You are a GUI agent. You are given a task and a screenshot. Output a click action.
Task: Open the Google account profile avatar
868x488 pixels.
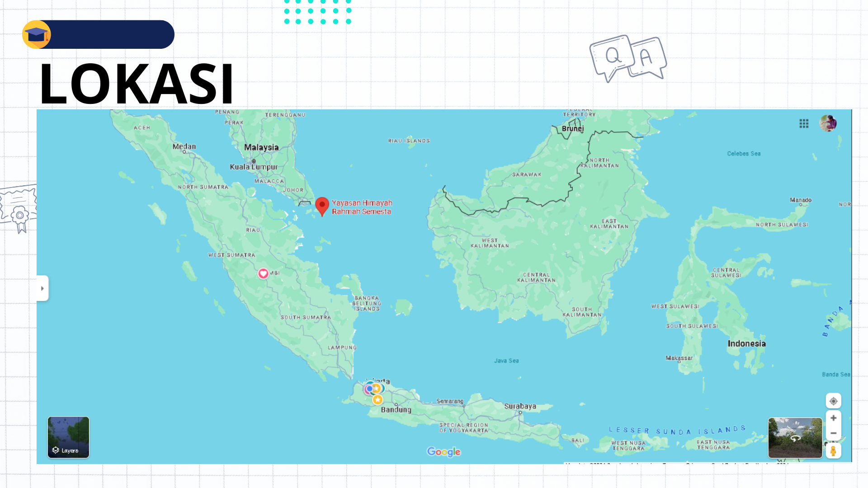click(828, 123)
